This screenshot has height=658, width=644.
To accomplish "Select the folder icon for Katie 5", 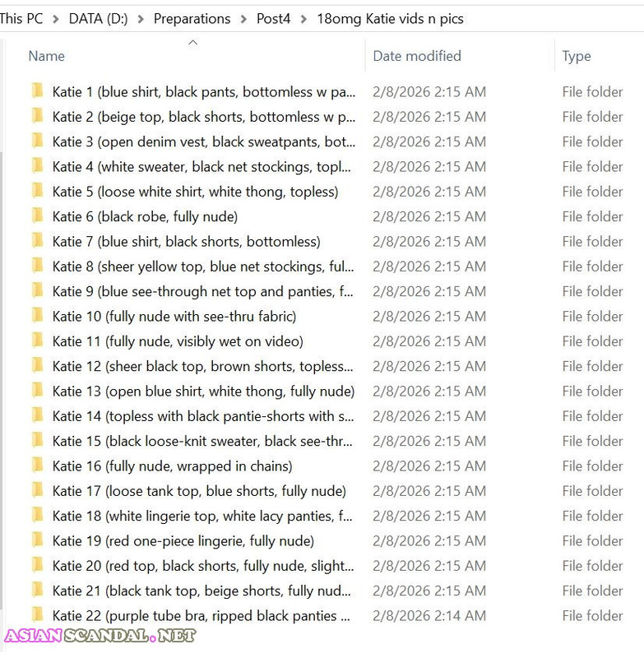I will click(37, 191).
